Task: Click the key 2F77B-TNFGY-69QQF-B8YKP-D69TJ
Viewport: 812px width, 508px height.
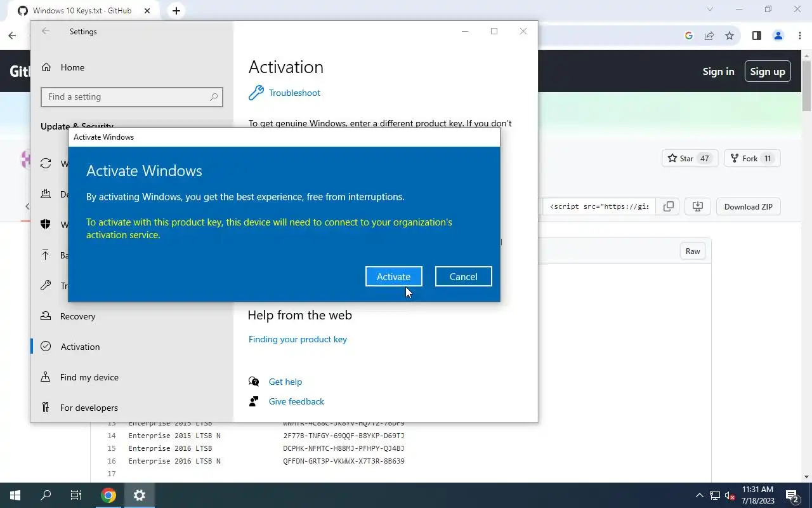Action: pyautogui.click(x=344, y=436)
